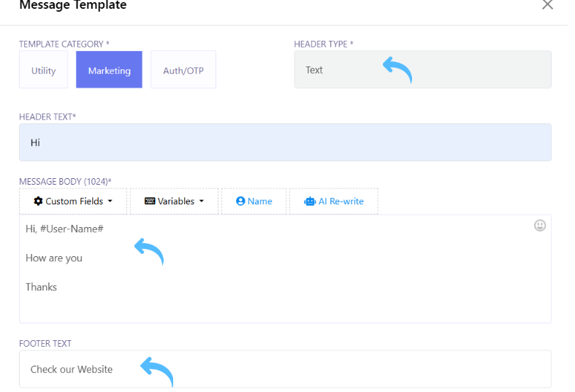
Task: Choose the Auth/OTP template category
Action: (183, 70)
